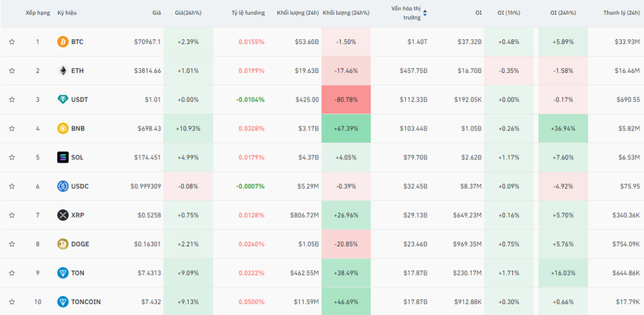Click the XRP coin logo

(63, 215)
